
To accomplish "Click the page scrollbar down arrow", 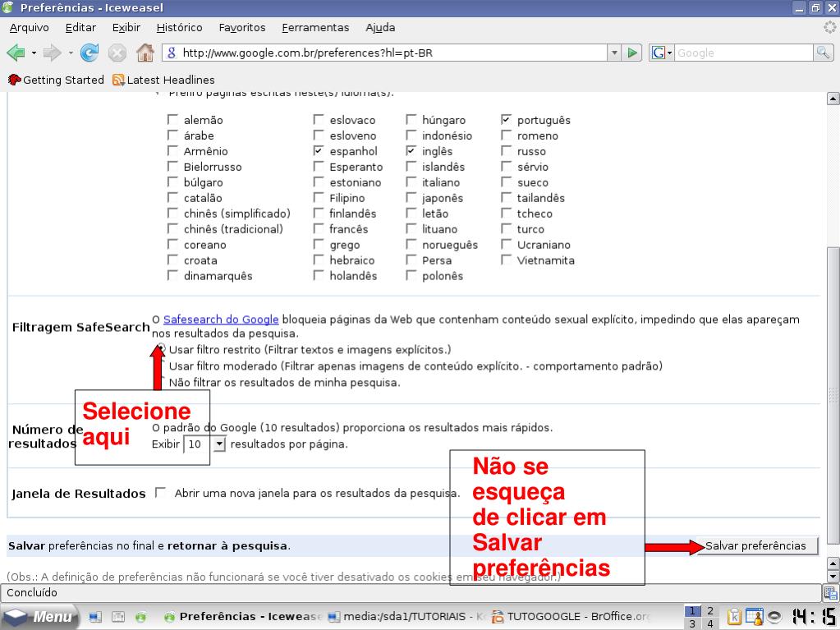I will [x=833, y=577].
